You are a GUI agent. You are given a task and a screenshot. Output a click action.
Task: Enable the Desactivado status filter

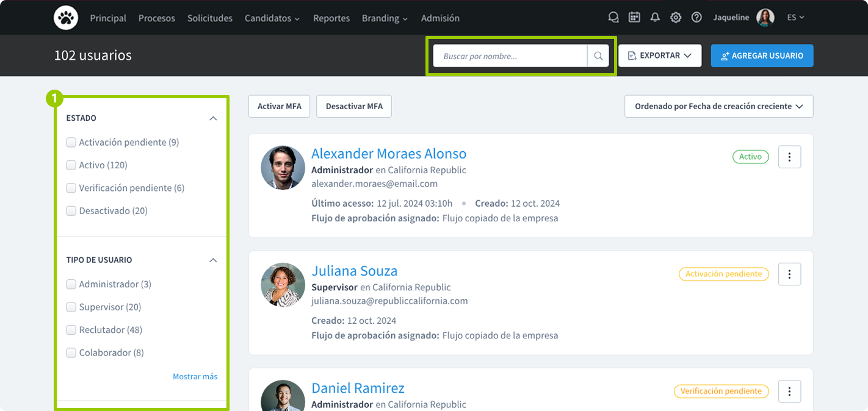tap(71, 211)
